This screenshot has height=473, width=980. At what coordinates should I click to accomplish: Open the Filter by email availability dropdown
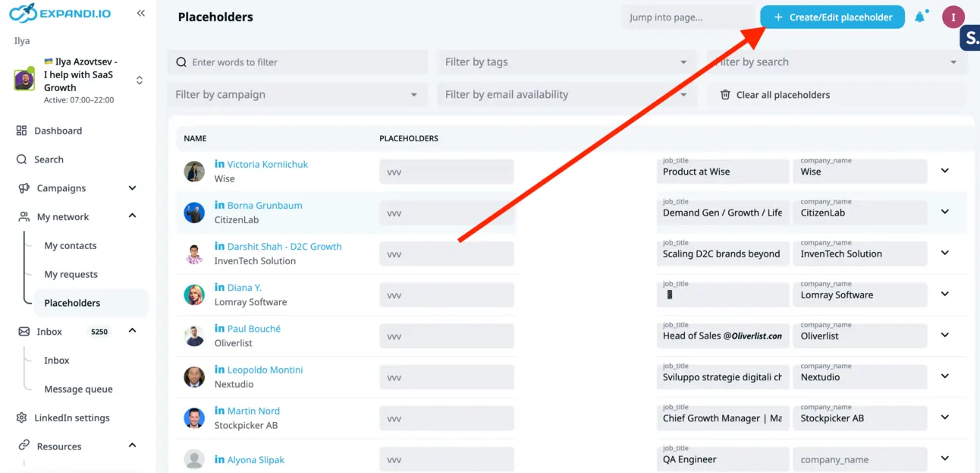click(x=567, y=95)
